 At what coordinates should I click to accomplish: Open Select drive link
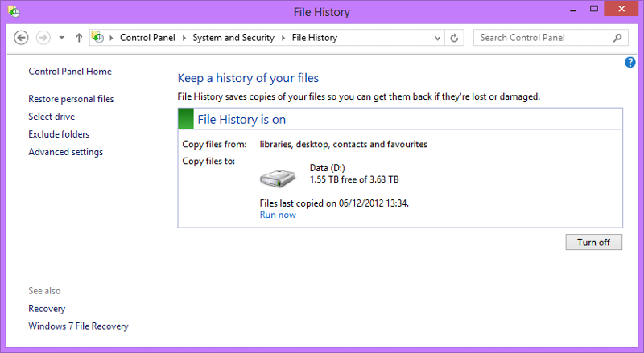[52, 117]
